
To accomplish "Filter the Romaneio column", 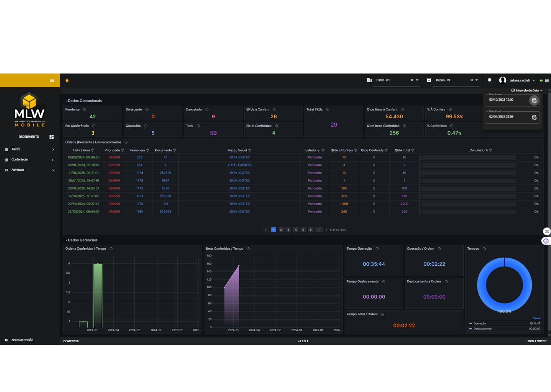I will point(148,150).
